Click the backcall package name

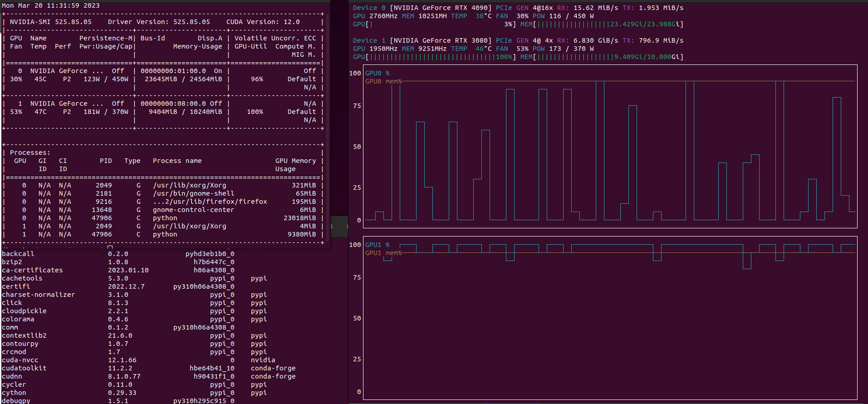coord(18,254)
